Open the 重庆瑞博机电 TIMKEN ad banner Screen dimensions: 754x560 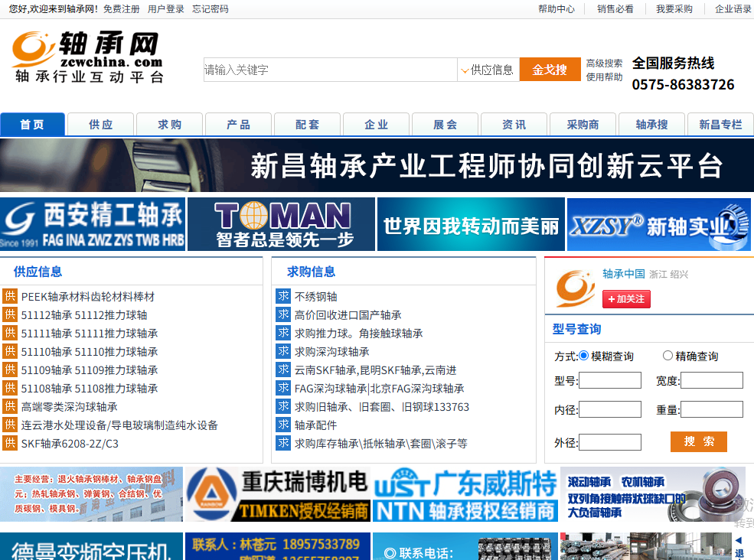point(278,494)
